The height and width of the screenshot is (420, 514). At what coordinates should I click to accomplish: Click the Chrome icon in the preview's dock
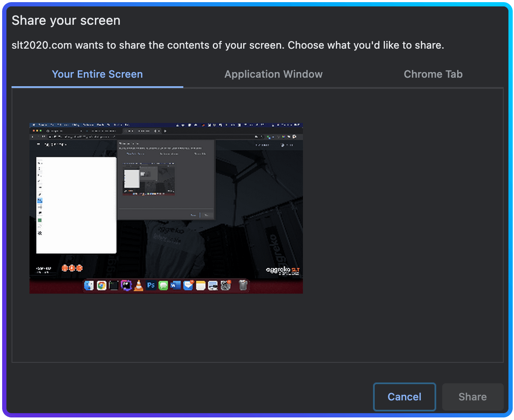tap(100, 286)
